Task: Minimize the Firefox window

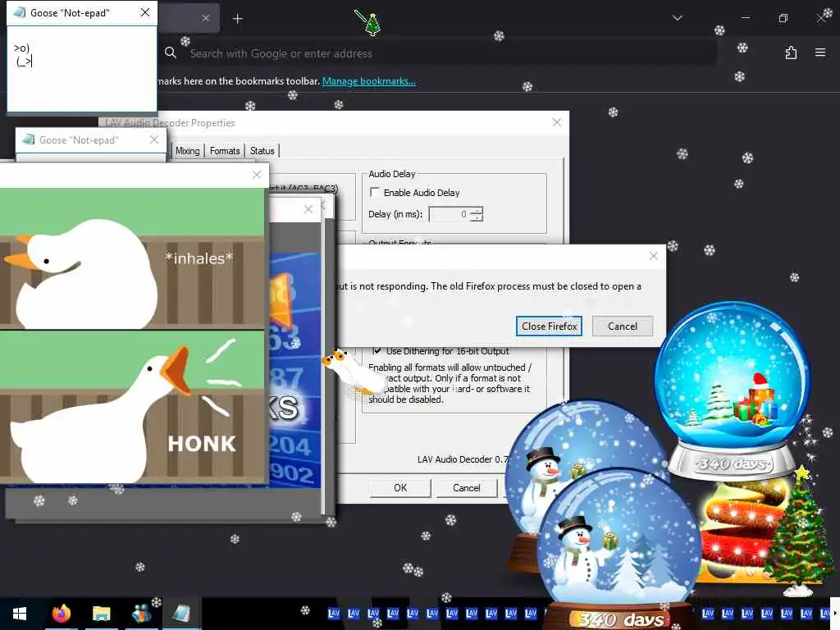Action: coord(746,18)
